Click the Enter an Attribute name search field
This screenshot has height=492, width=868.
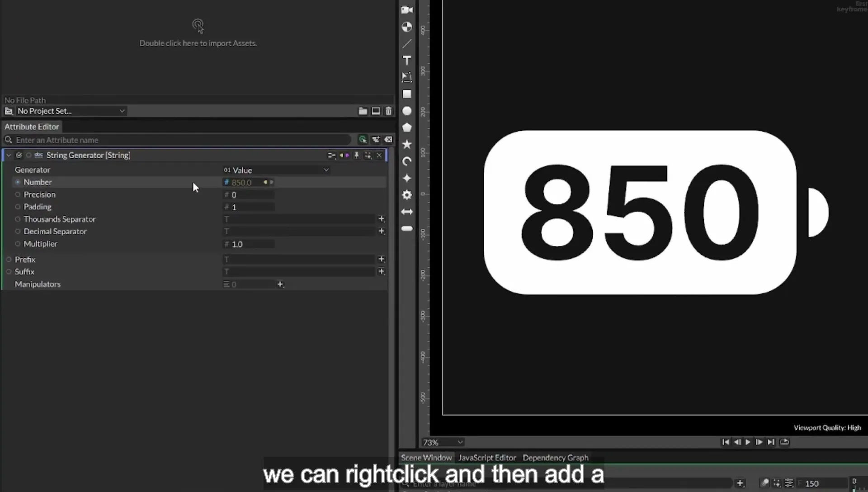181,140
